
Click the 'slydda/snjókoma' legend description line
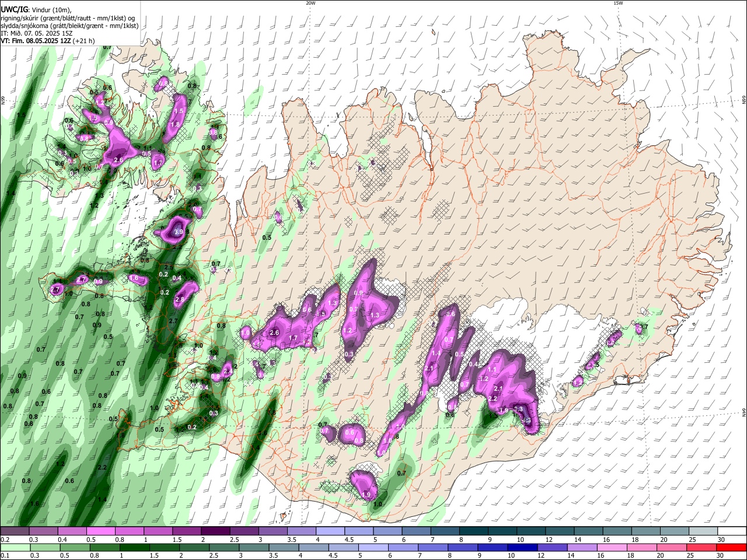click(x=69, y=26)
